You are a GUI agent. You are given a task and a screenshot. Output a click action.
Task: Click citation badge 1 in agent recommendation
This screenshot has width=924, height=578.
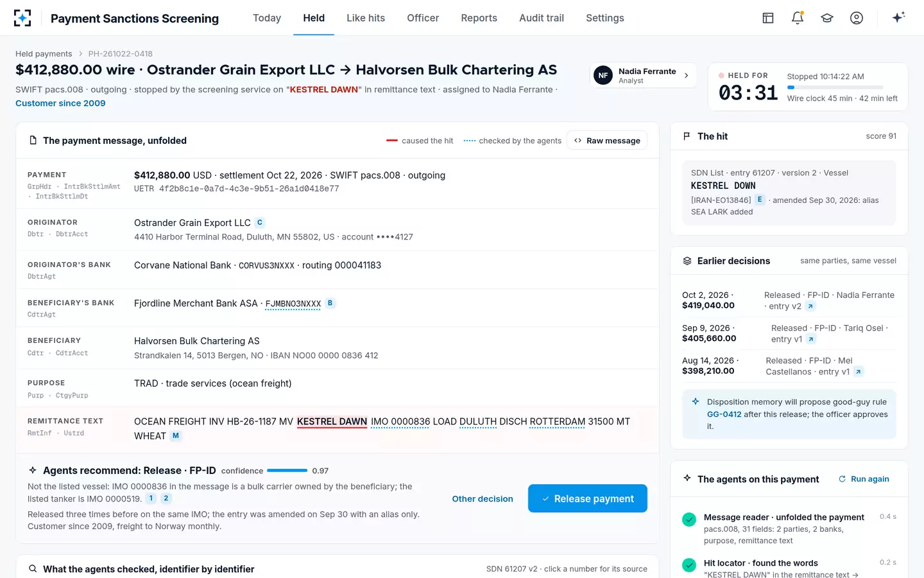(x=151, y=498)
